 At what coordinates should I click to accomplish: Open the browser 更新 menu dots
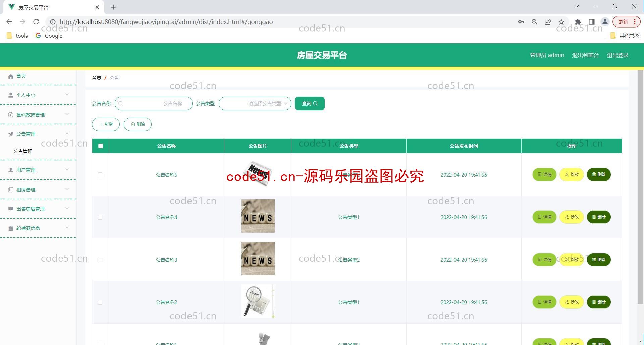pos(635,22)
